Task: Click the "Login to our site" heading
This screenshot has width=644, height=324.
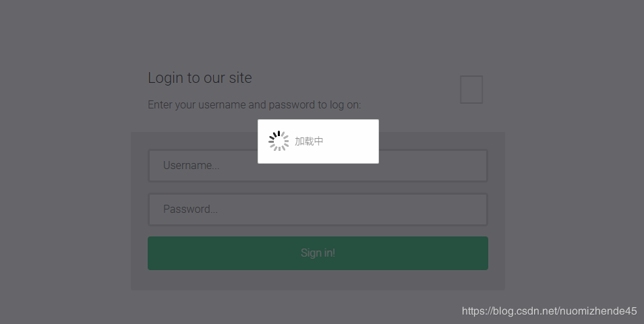Action: [200, 78]
